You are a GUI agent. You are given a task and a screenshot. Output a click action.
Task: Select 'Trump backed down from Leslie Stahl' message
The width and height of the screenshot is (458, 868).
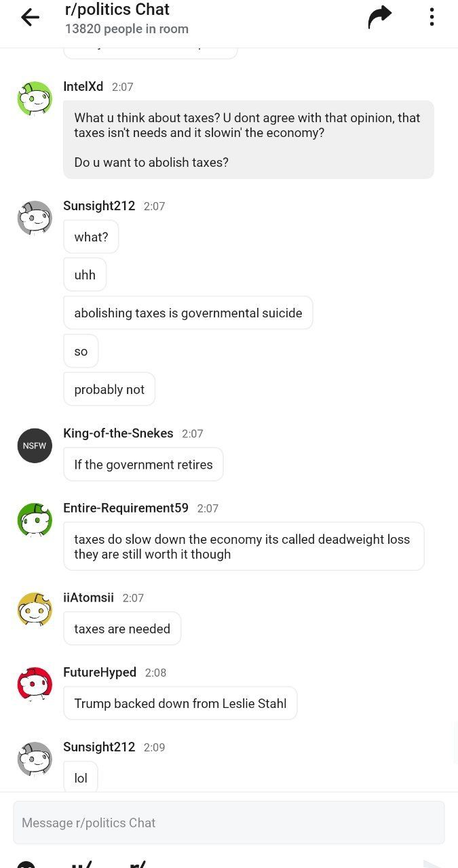pyautogui.click(x=180, y=703)
